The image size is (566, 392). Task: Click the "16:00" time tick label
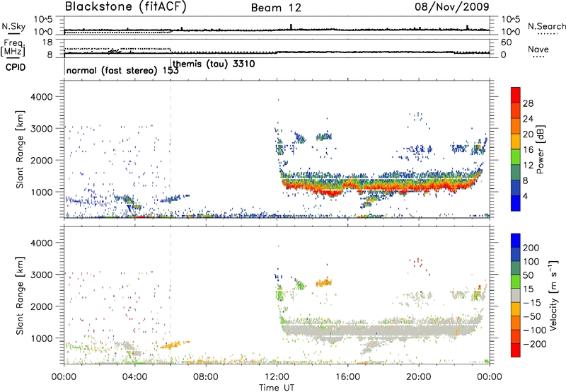coord(347,377)
